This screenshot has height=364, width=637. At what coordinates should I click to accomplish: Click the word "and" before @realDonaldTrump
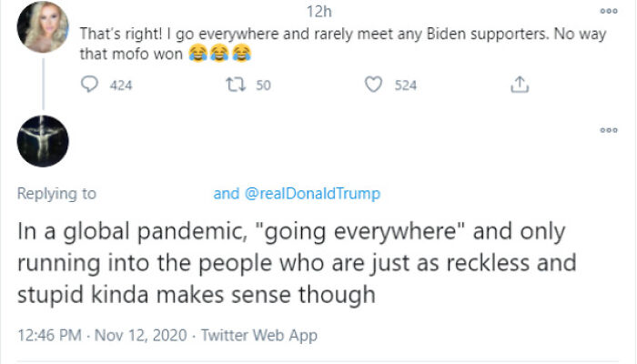226,194
